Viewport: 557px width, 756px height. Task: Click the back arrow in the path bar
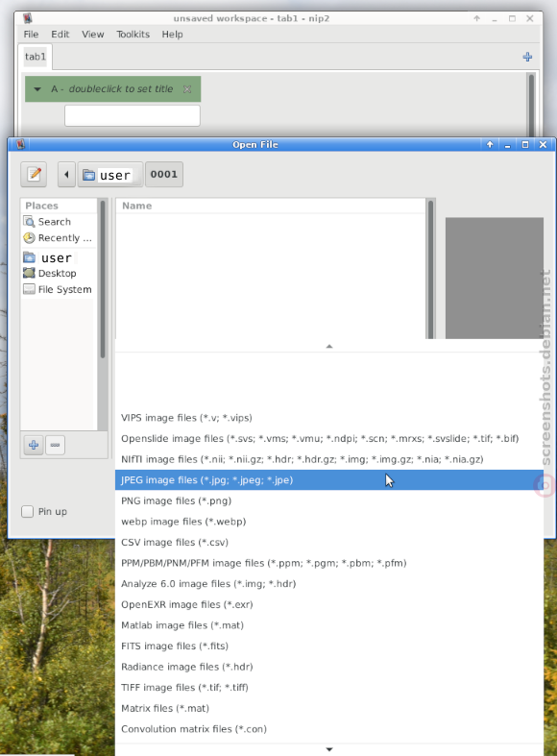coord(66,175)
